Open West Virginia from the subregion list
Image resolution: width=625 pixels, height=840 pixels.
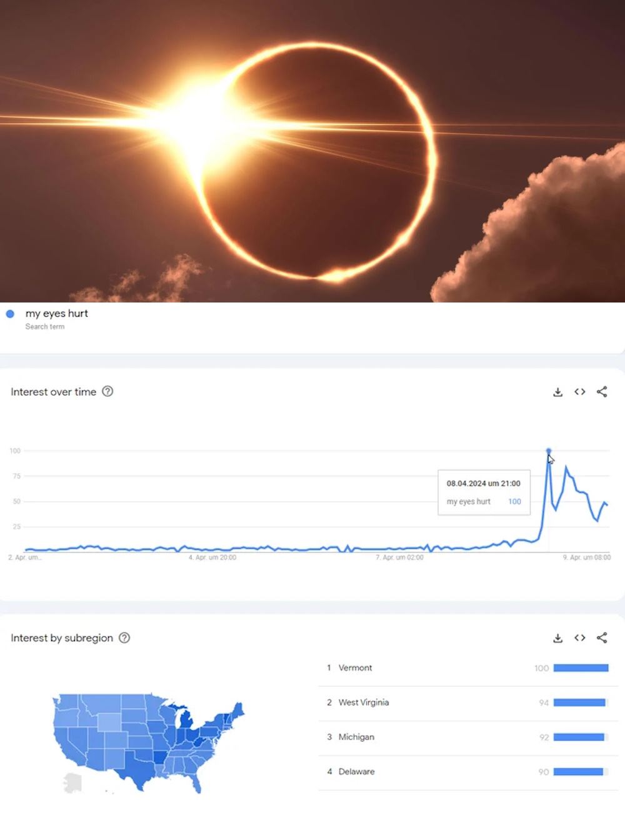[x=363, y=702]
